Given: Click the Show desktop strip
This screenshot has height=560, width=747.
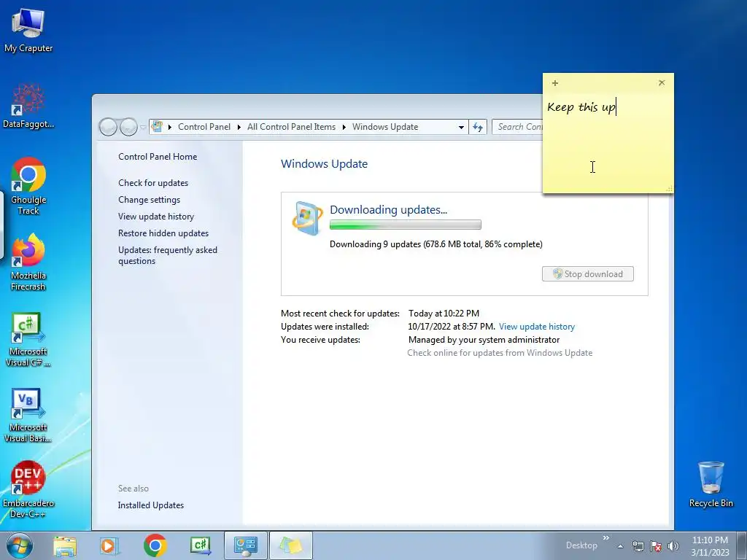Looking at the screenshot, I should (x=742, y=545).
